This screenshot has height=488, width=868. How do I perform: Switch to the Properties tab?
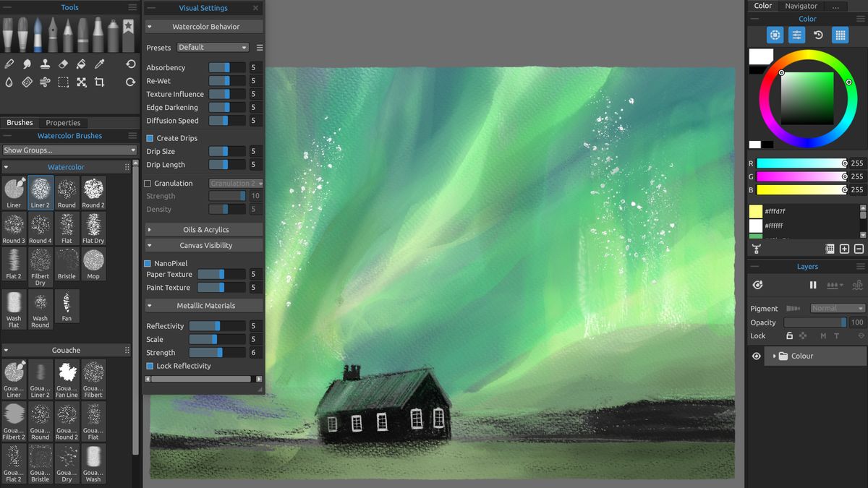click(x=64, y=122)
